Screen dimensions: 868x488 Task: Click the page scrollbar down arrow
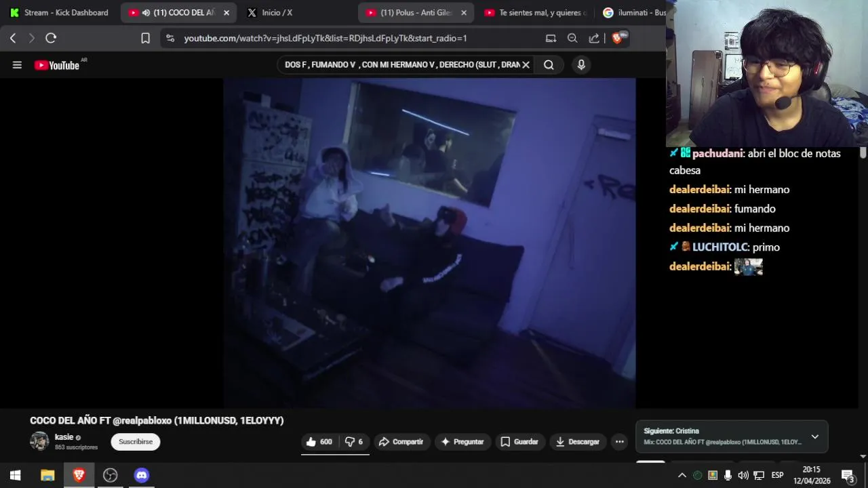click(863, 457)
